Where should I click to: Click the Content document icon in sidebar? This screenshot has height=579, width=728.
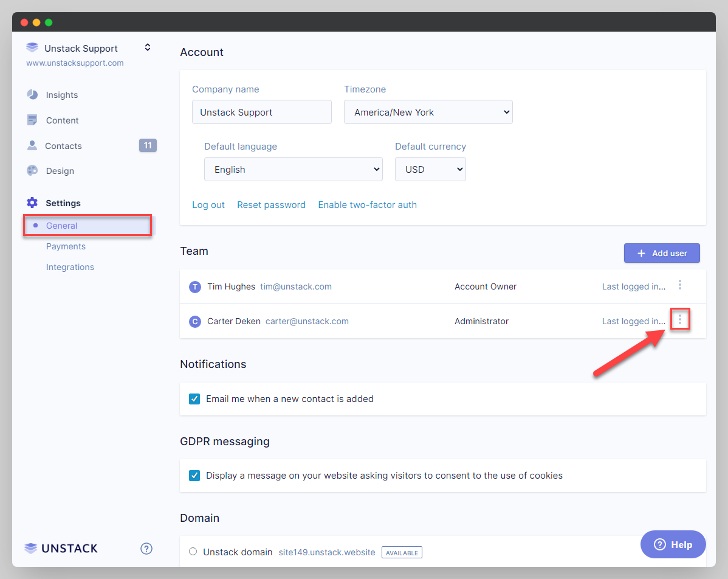[32, 120]
